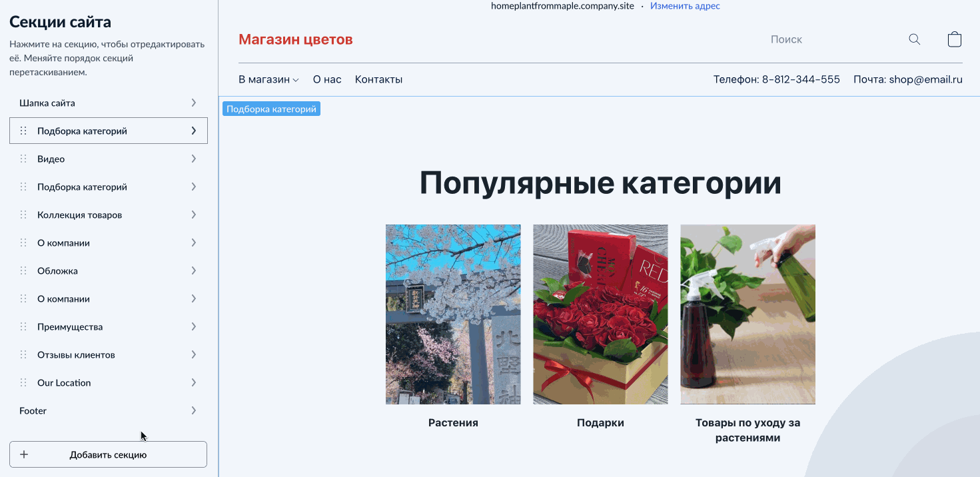Expand Коллекция товаров chevron
This screenshot has height=477, width=980.
(194, 215)
